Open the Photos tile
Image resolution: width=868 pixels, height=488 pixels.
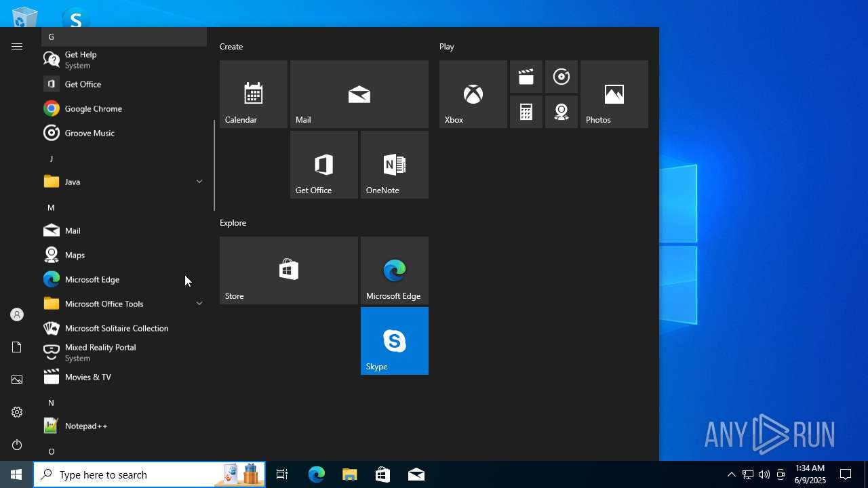click(x=614, y=94)
